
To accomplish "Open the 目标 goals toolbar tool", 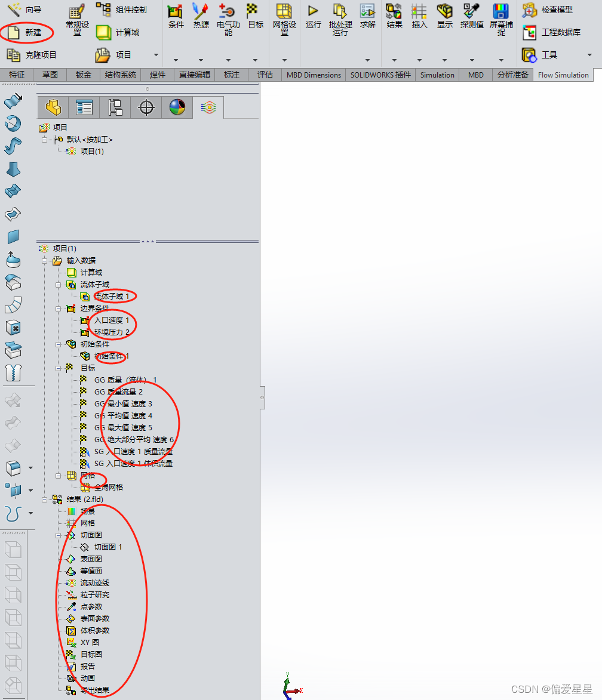I will pos(255,16).
